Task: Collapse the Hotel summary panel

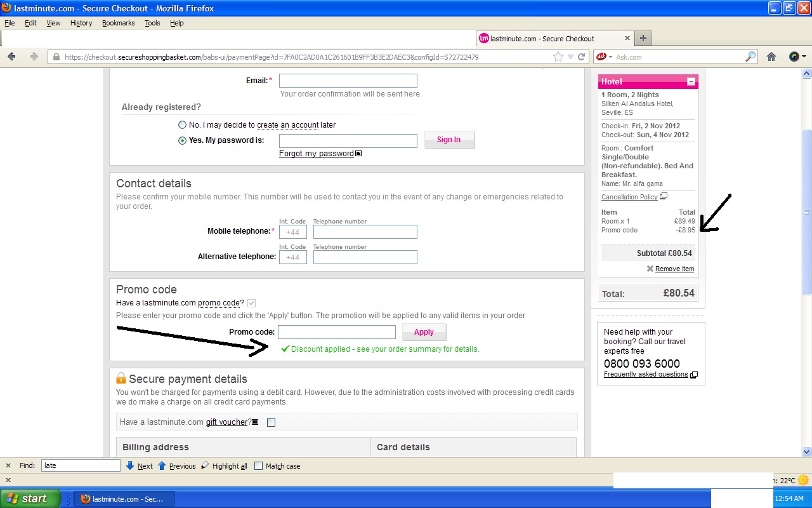Action: [691, 81]
